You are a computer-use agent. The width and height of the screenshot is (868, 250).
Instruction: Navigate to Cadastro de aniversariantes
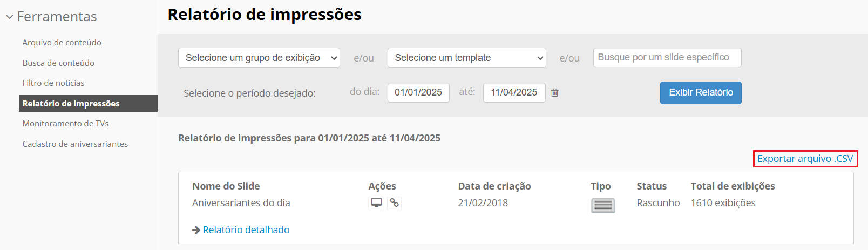[75, 144]
